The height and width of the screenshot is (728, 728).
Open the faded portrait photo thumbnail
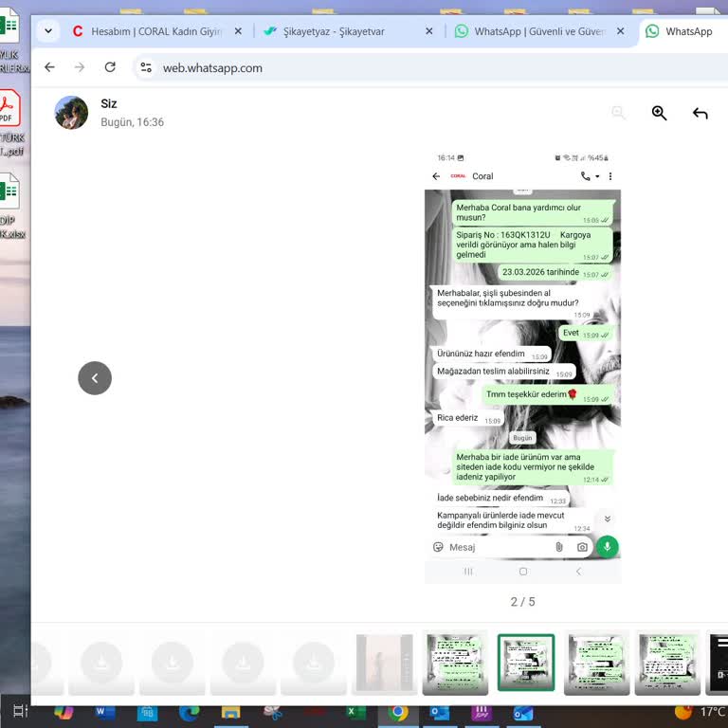(x=385, y=663)
